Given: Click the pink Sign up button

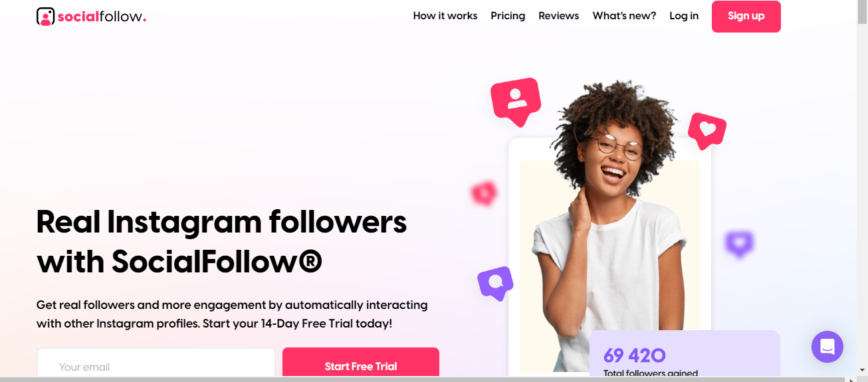Looking at the screenshot, I should [746, 17].
